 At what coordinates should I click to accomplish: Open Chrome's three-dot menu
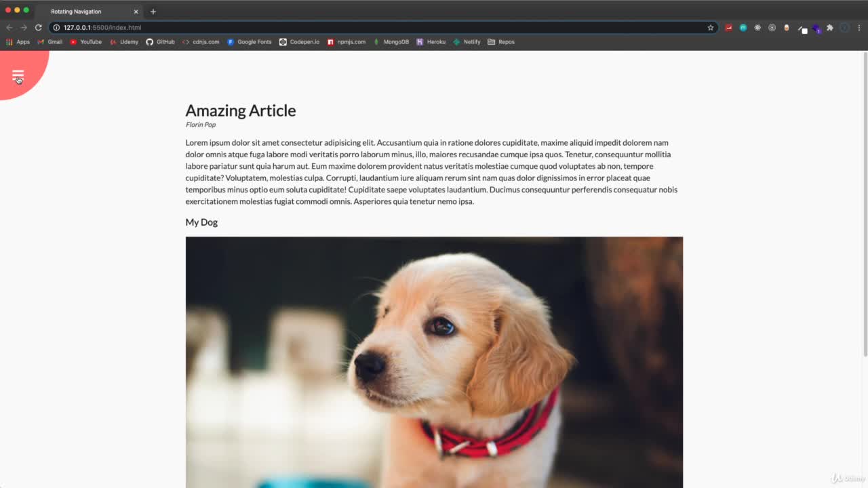tap(859, 28)
